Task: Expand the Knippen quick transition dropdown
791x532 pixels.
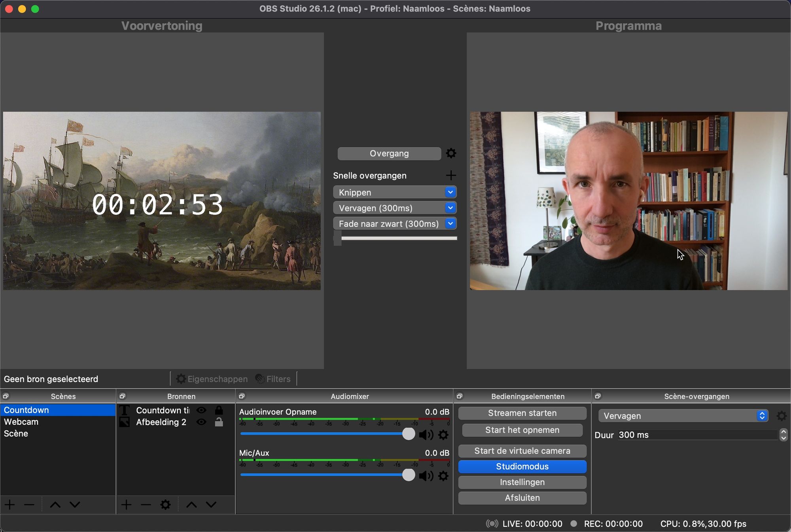Action: coord(450,192)
